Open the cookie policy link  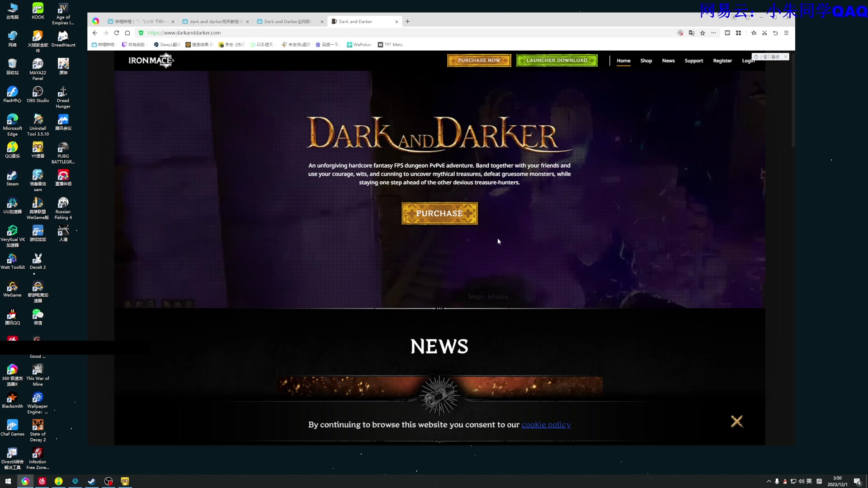coord(546,425)
